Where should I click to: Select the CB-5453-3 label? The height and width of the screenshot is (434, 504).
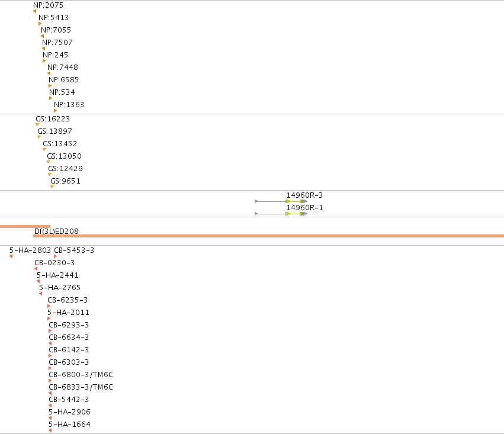click(x=74, y=250)
